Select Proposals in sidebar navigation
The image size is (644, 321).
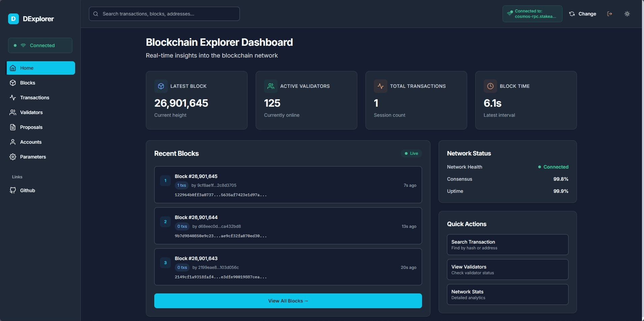tap(31, 127)
